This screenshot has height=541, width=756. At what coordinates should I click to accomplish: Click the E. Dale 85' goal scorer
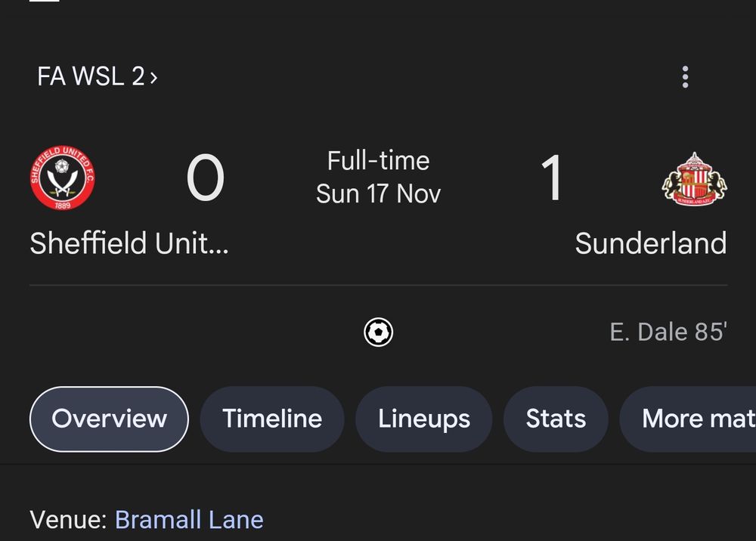point(668,332)
